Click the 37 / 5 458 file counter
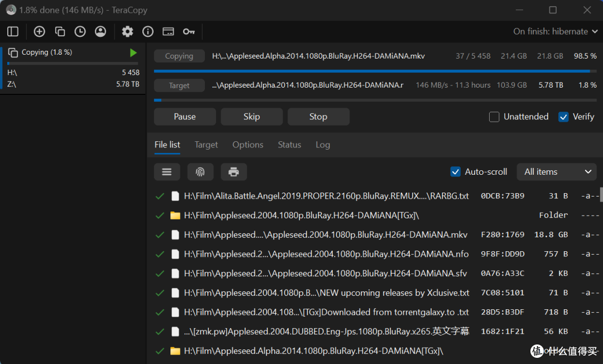 coord(473,56)
